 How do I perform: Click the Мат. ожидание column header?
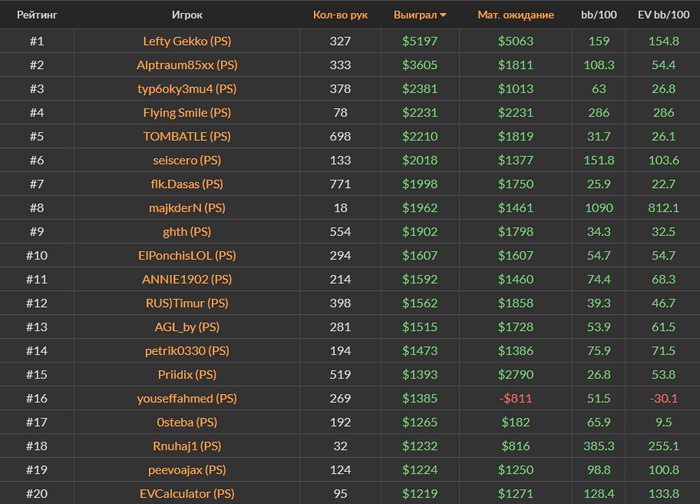pyautogui.click(x=515, y=16)
